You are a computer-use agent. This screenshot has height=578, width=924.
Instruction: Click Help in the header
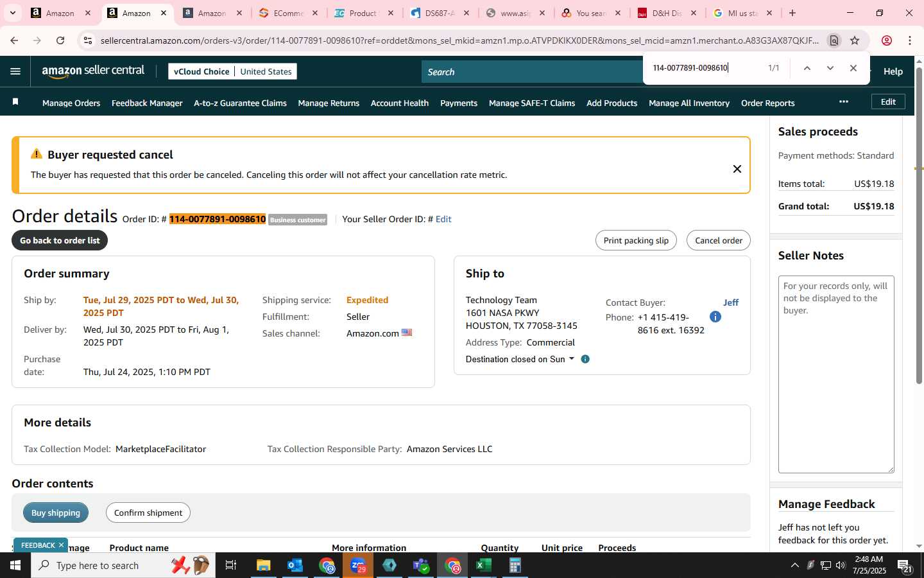click(893, 71)
